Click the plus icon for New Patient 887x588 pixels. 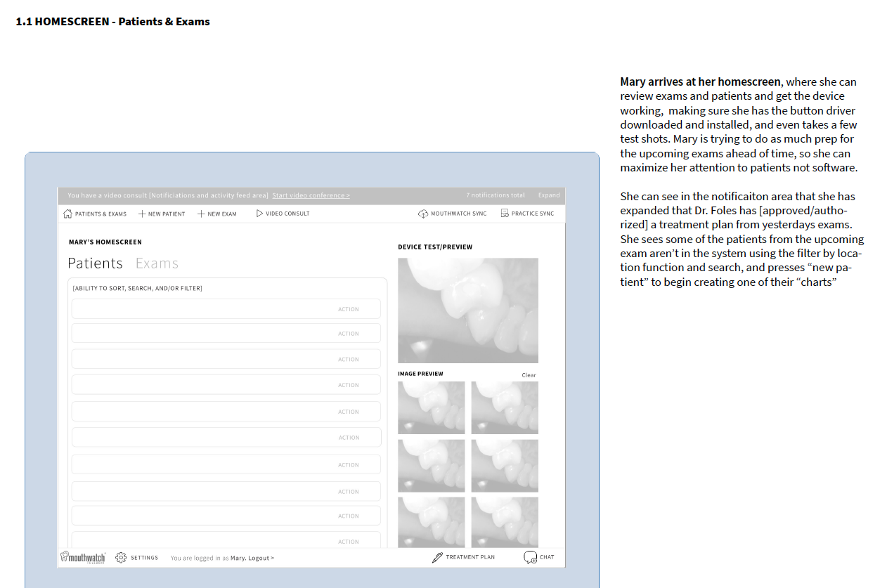[x=142, y=214]
